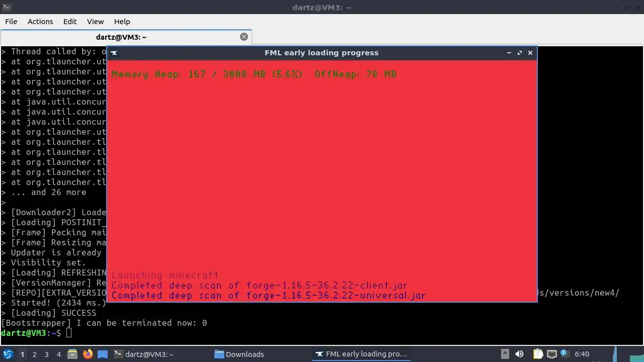Switch to workspace 2
644x362 pixels.
(34, 354)
